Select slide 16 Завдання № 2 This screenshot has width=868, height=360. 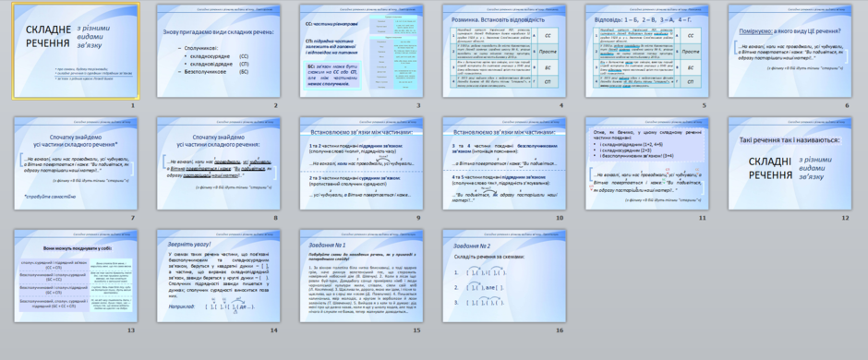[504, 276]
